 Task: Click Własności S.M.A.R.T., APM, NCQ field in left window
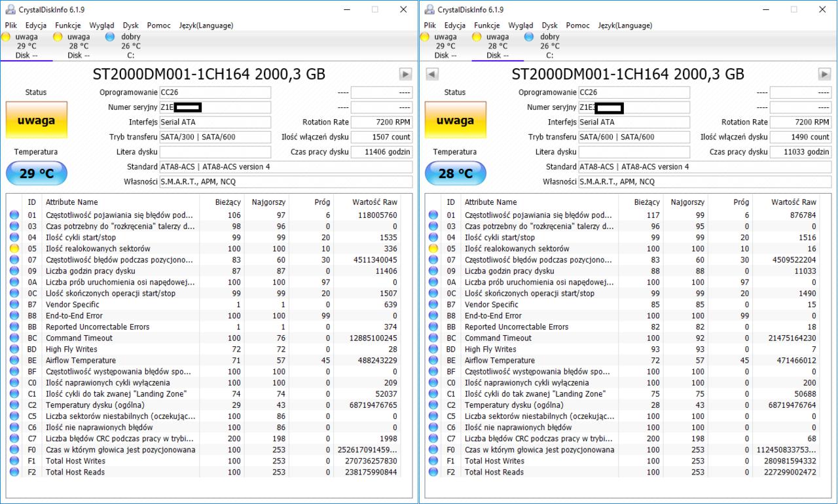[x=286, y=182]
